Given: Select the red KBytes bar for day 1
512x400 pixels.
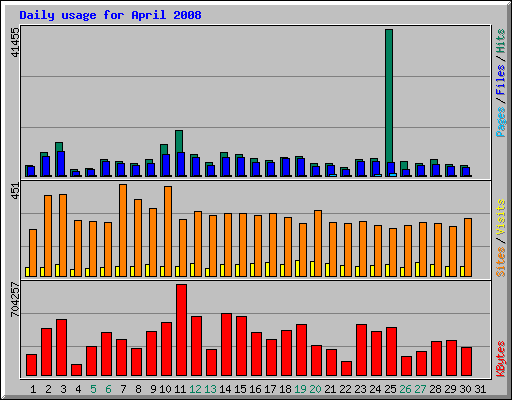Looking at the screenshot, I should pyautogui.click(x=31, y=365).
